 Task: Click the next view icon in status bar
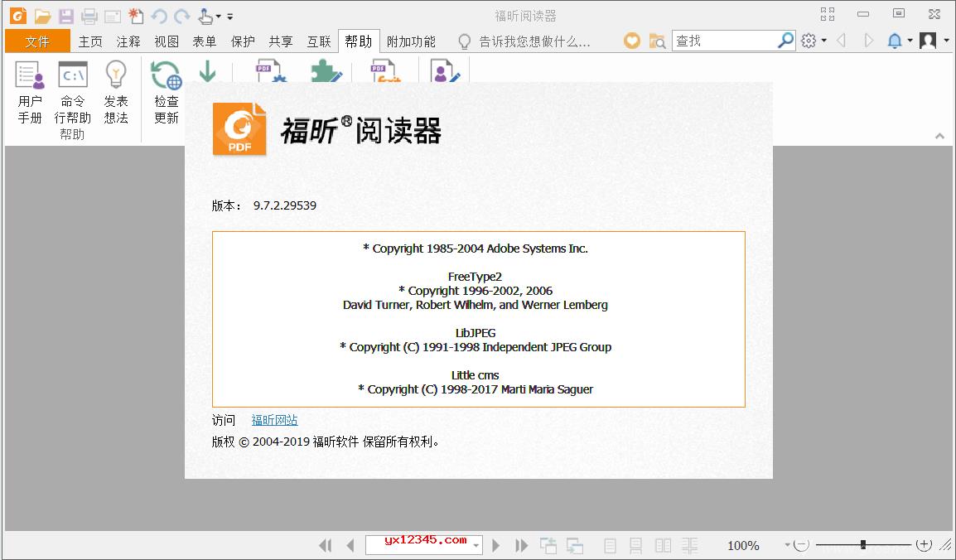pos(574,545)
